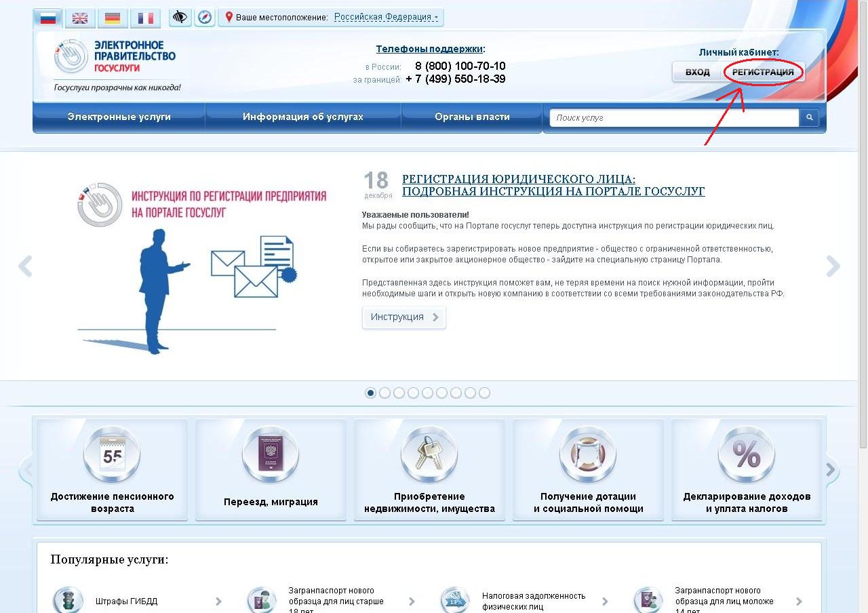868x613 pixels.
Task: Select eighth slide indicator dot
Action: pos(470,393)
